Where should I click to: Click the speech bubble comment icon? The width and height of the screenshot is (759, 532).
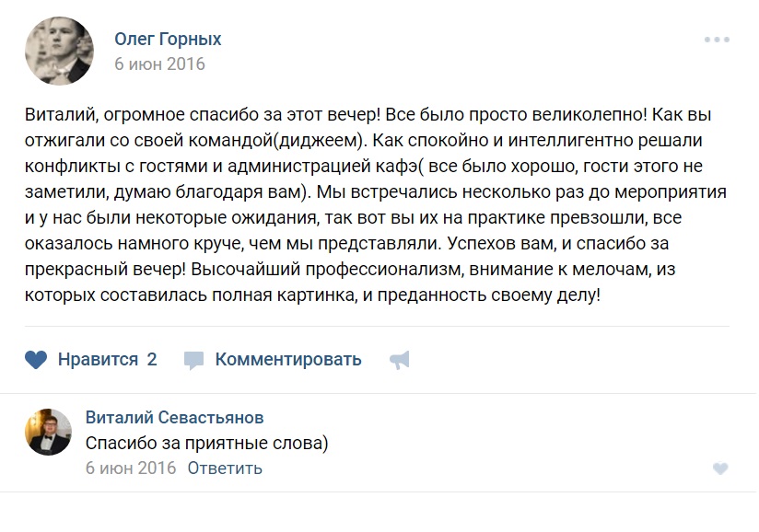(193, 360)
